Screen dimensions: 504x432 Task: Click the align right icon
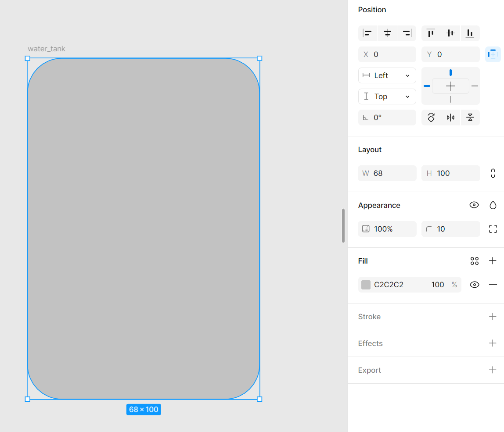pos(407,33)
